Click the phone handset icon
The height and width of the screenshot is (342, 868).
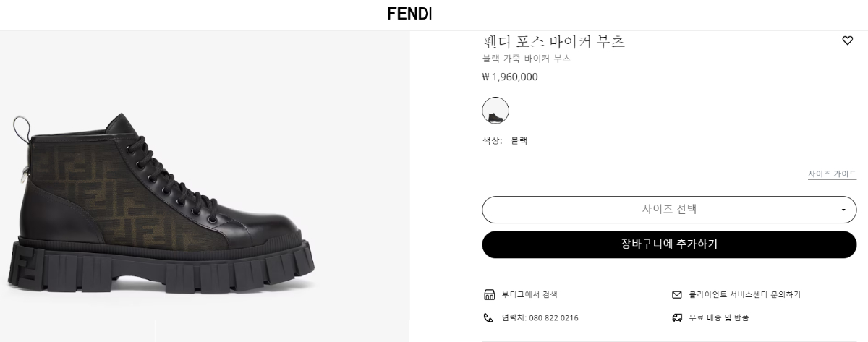point(488,317)
